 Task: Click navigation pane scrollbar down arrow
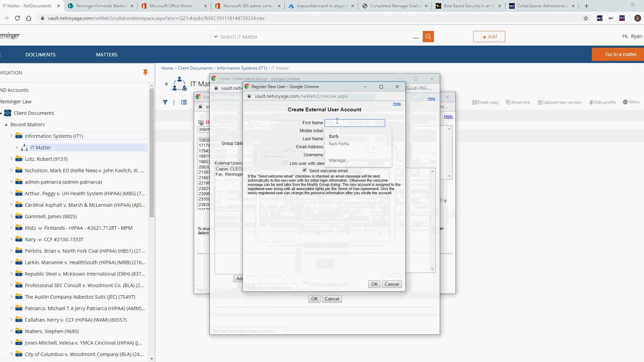coord(152,358)
